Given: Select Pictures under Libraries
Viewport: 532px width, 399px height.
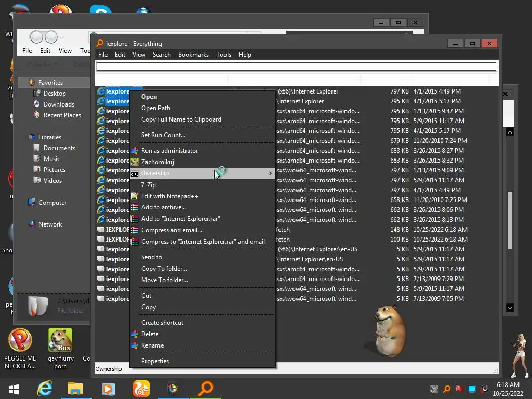Looking at the screenshot, I should point(54,170).
